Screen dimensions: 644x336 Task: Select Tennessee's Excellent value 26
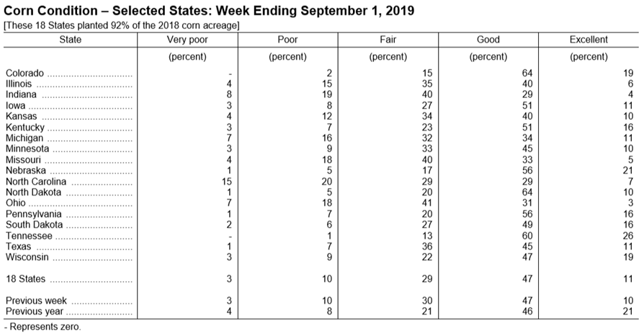pos(627,236)
